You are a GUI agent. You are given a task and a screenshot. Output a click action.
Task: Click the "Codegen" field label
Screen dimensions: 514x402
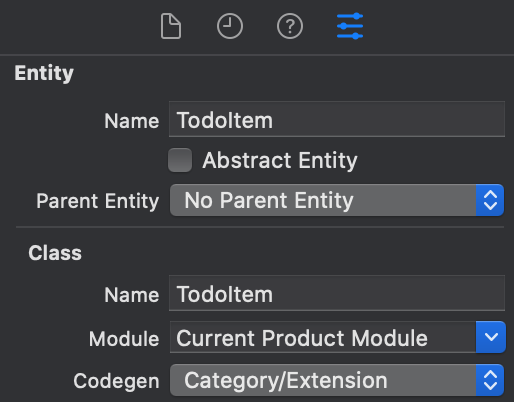(116, 381)
